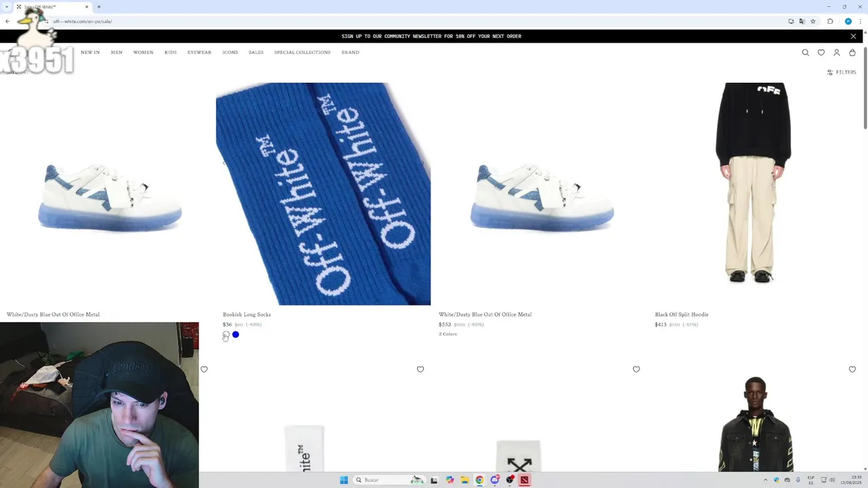Image resolution: width=868 pixels, height=488 pixels.
Task: Open the Black Off Split Hoodie title
Action: pos(682,314)
